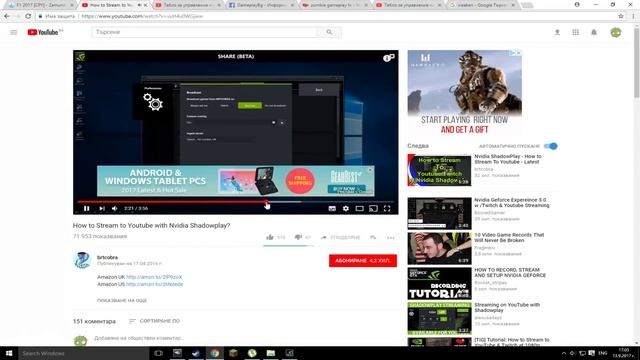Share the video via share button
The width and height of the screenshot is (640, 360).
click(x=340, y=237)
